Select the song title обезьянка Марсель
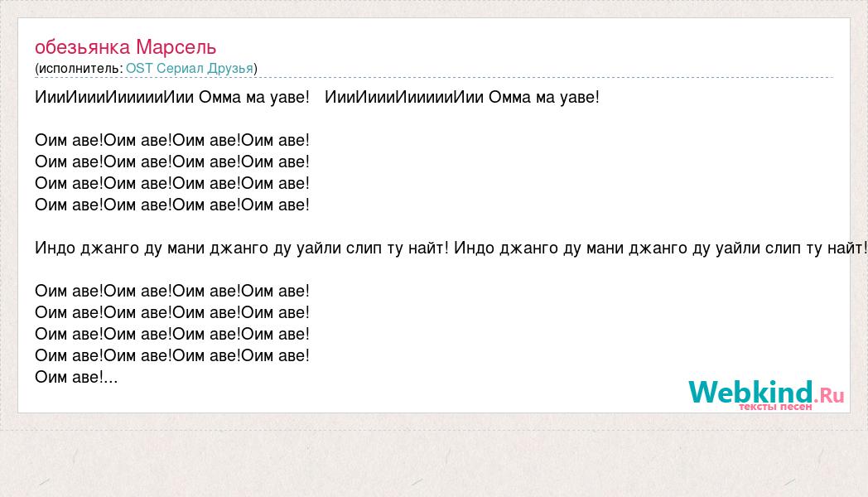The image size is (868, 497). (125, 47)
